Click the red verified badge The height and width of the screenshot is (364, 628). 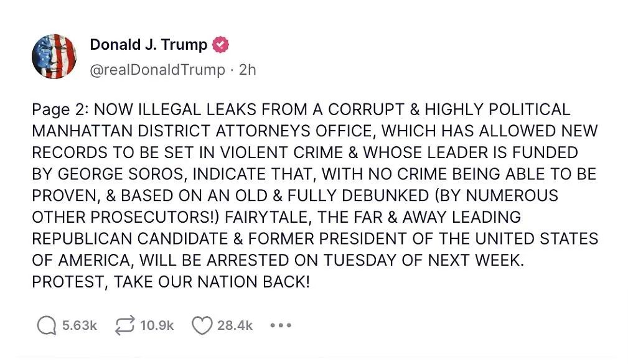tap(220, 44)
